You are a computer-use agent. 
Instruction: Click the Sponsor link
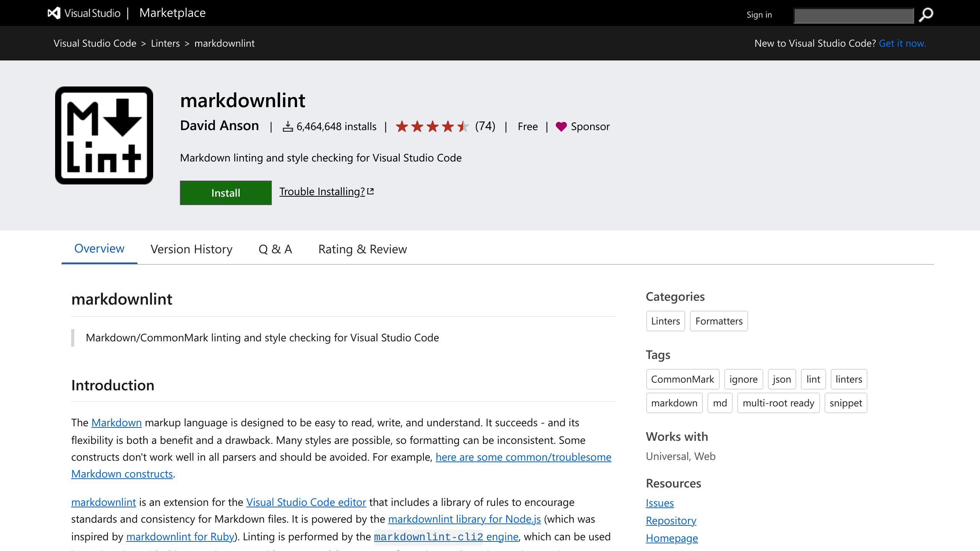590,127
